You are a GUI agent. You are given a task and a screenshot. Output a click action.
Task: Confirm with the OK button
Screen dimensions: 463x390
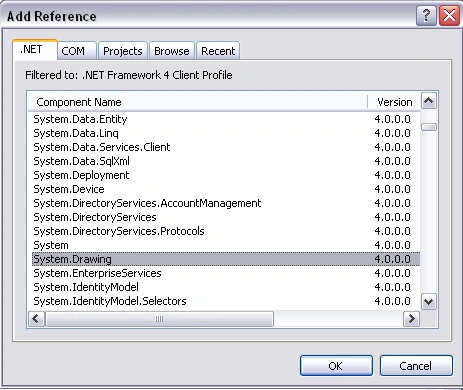click(336, 366)
